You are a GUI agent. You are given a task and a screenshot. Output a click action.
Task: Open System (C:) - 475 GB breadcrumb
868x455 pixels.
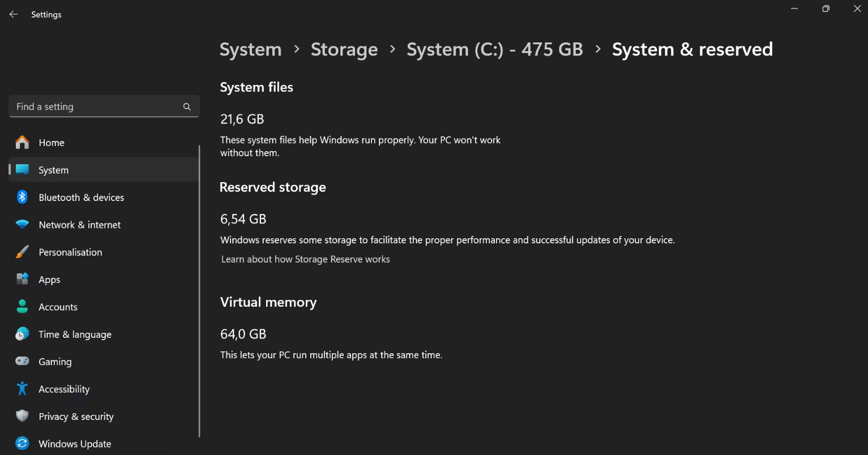pos(494,50)
